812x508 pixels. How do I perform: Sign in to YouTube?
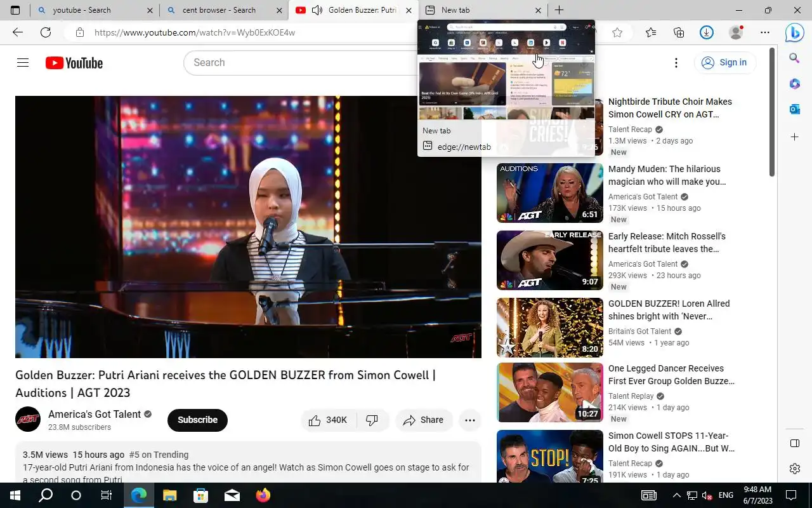click(724, 62)
